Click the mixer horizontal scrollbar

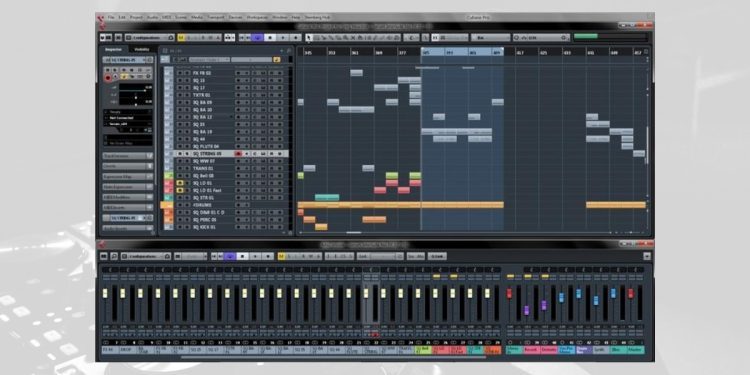click(333, 357)
